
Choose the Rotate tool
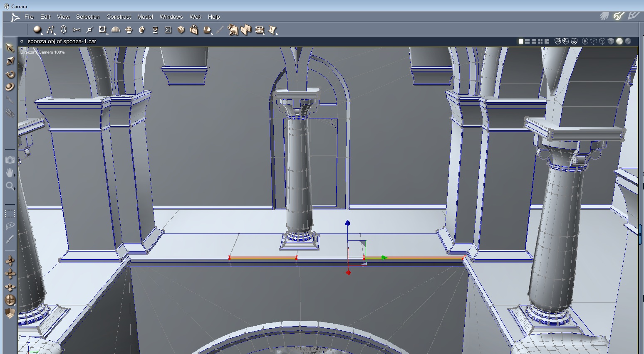pyautogui.click(x=10, y=74)
